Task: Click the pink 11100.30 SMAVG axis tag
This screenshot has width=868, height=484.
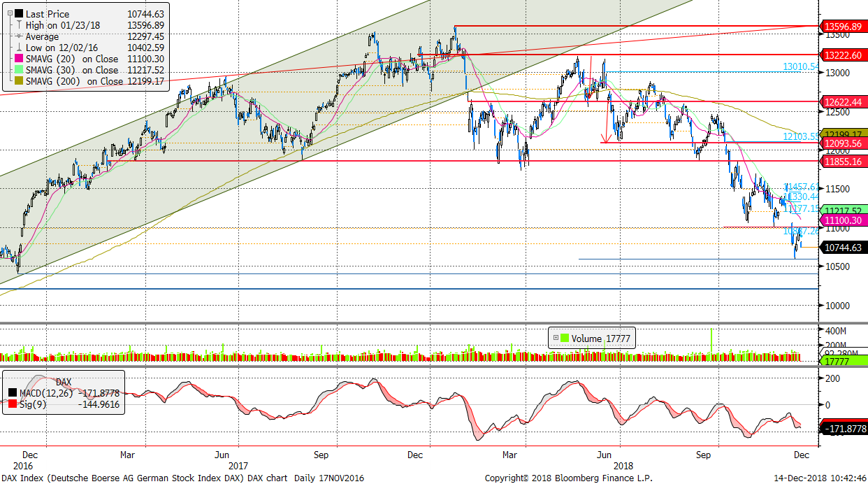Action: 846,220
